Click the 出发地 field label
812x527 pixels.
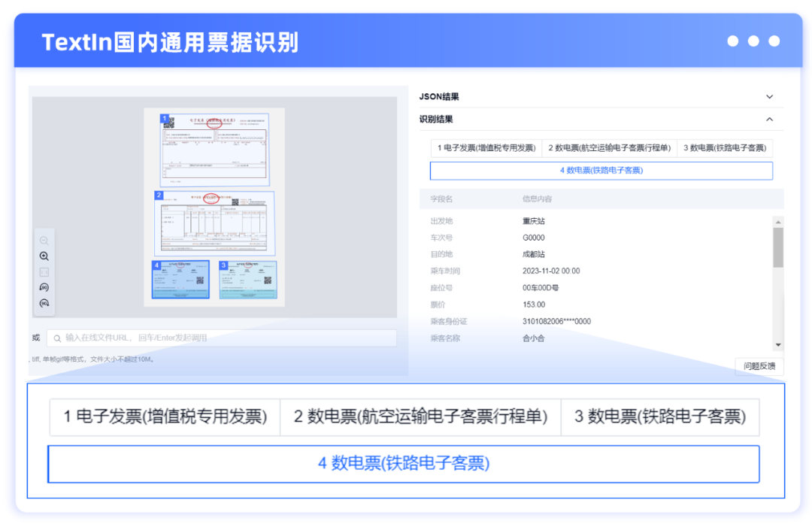tap(441, 221)
